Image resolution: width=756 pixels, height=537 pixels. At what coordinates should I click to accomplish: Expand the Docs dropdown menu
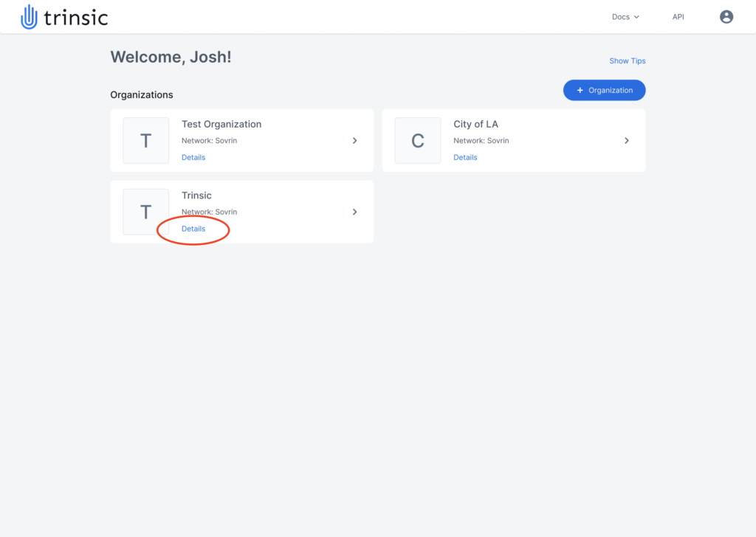[625, 17]
